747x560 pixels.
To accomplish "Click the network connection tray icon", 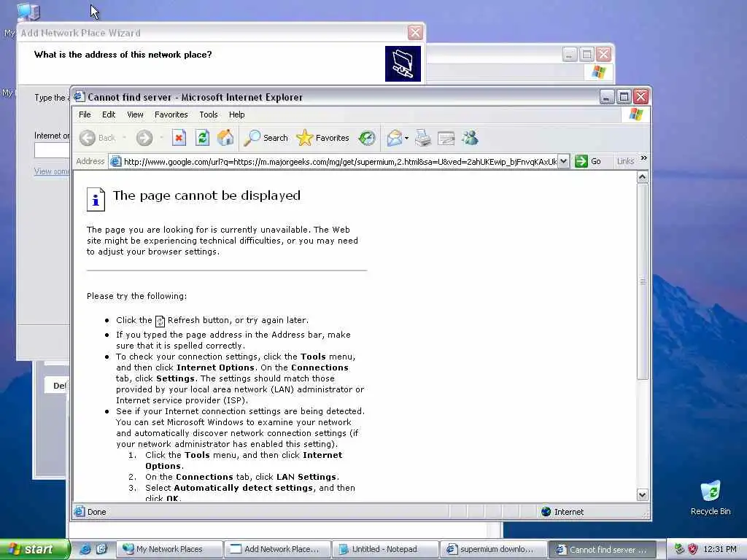I will [679, 549].
